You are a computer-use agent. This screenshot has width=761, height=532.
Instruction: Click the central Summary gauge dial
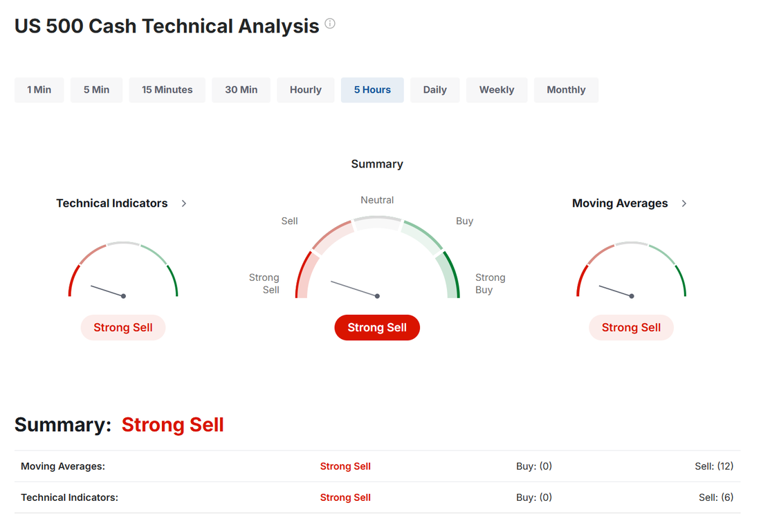coord(377,257)
